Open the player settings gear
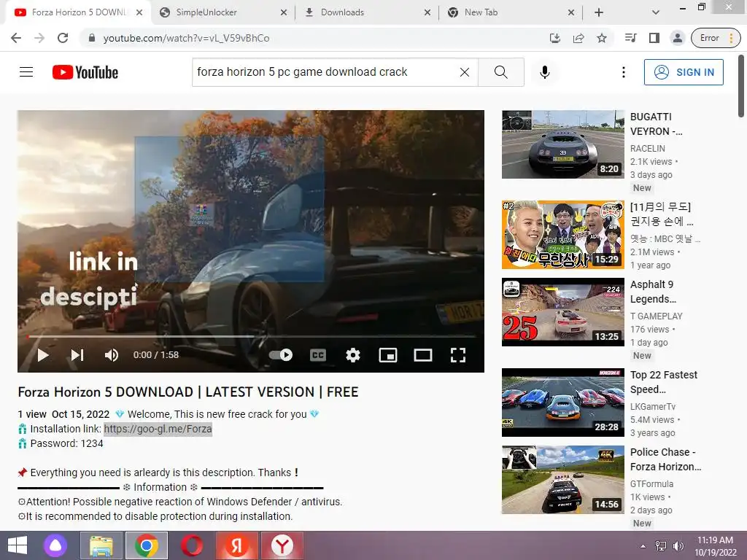The height and width of the screenshot is (560, 747). coord(353,355)
